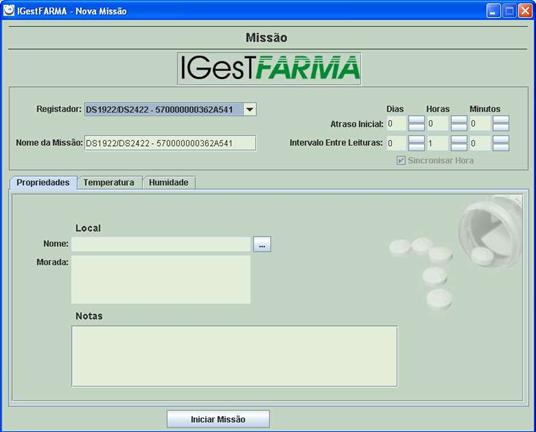The width and height of the screenshot is (536, 432).
Task: Decrease Atraso Inicial Horas spinner down arrow
Action: [x=459, y=127]
